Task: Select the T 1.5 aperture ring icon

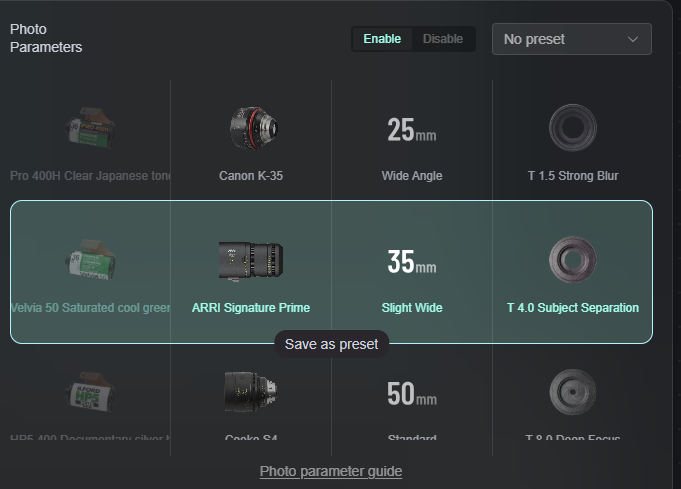Action: pyautogui.click(x=572, y=128)
